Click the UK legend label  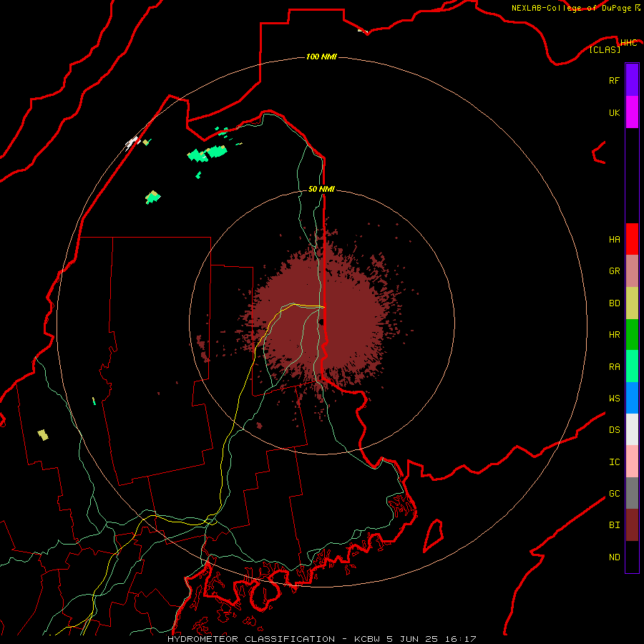pos(614,112)
